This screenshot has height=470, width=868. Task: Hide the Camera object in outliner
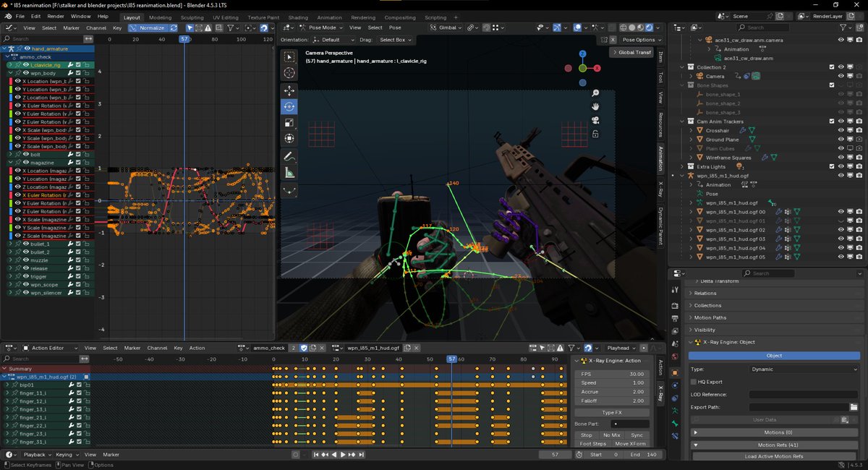pos(841,76)
